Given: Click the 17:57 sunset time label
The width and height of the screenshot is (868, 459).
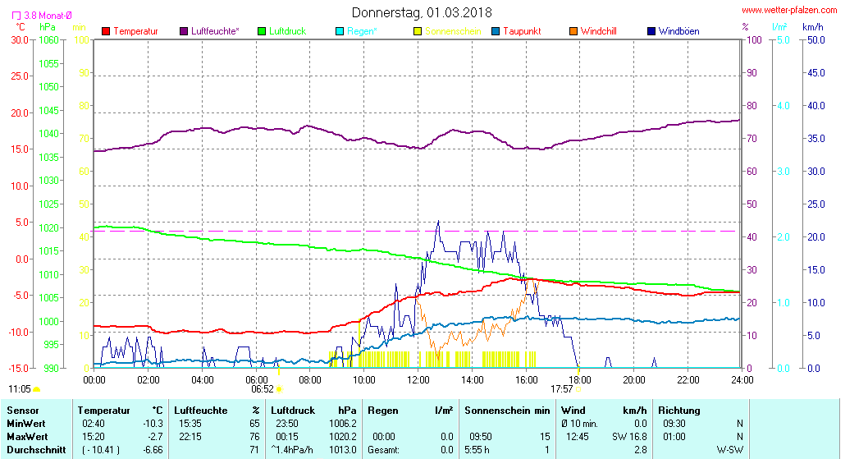Looking at the screenshot, I should 561,389.
